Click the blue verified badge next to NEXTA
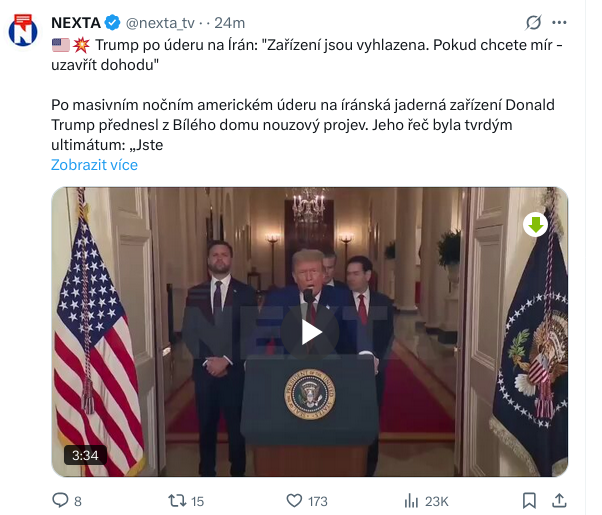This screenshot has height=515, width=602. tap(112, 23)
